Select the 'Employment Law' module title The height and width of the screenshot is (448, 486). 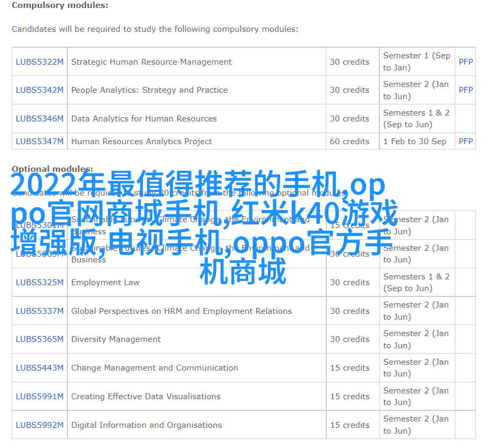point(106,283)
